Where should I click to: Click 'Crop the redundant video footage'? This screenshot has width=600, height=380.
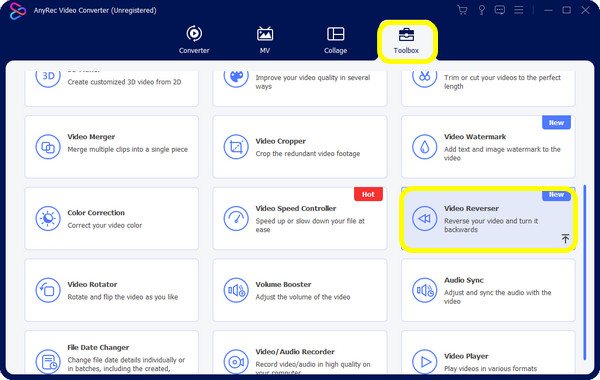308,153
